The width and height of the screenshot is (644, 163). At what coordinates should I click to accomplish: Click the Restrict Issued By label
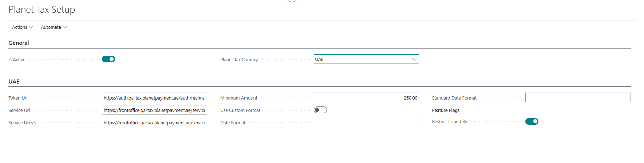click(x=450, y=122)
